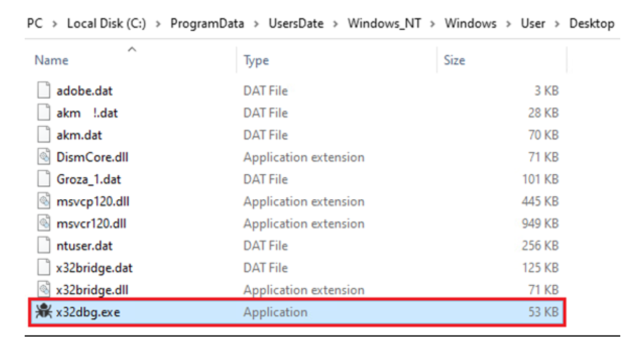Click the ntuser.dat file icon
The image size is (644, 340).
point(44,246)
